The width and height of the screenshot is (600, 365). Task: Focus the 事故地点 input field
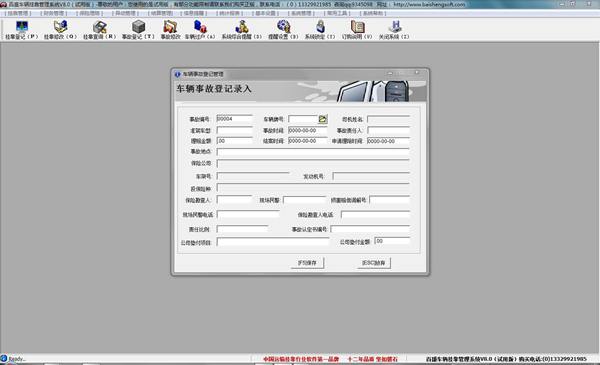click(x=313, y=152)
